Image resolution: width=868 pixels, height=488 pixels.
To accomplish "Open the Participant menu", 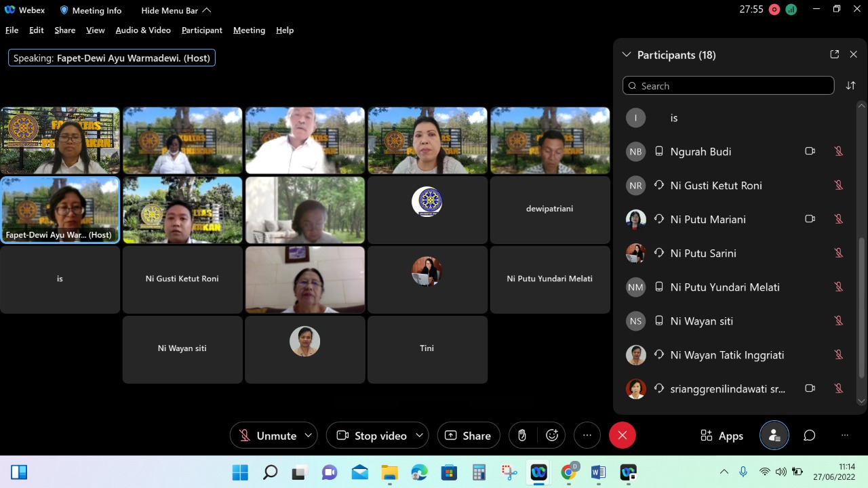I will [x=202, y=30].
